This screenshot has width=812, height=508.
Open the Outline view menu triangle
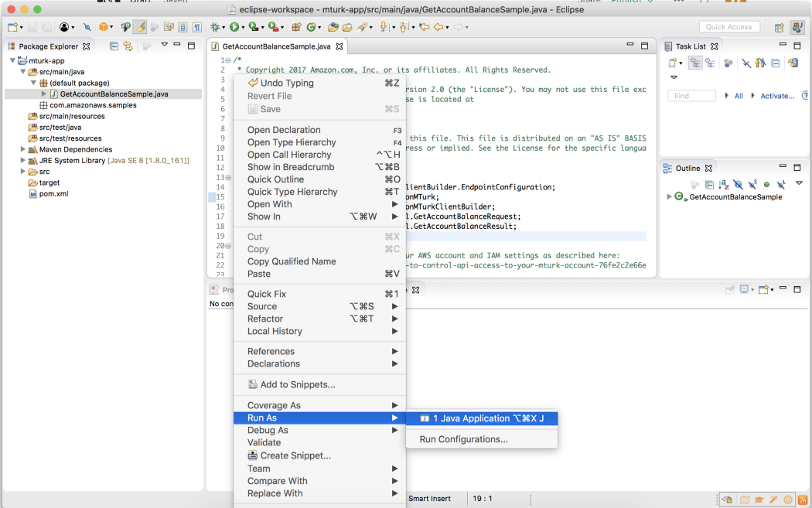click(799, 182)
